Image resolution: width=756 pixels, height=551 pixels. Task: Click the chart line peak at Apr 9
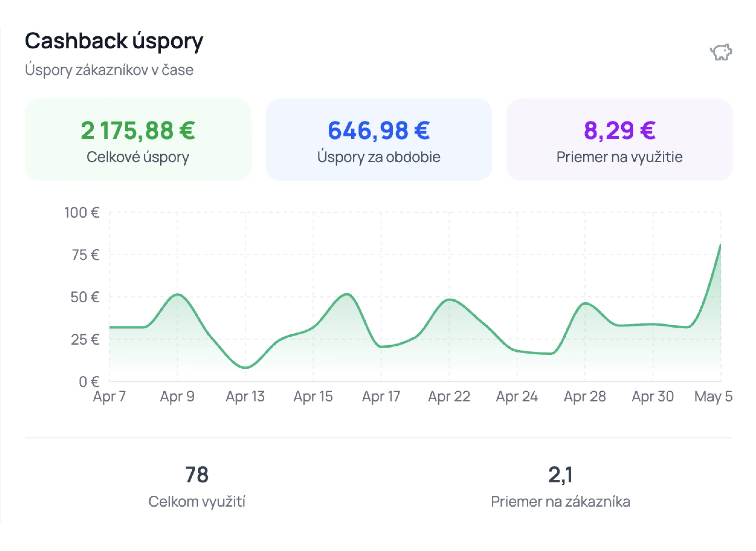[x=177, y=294]
